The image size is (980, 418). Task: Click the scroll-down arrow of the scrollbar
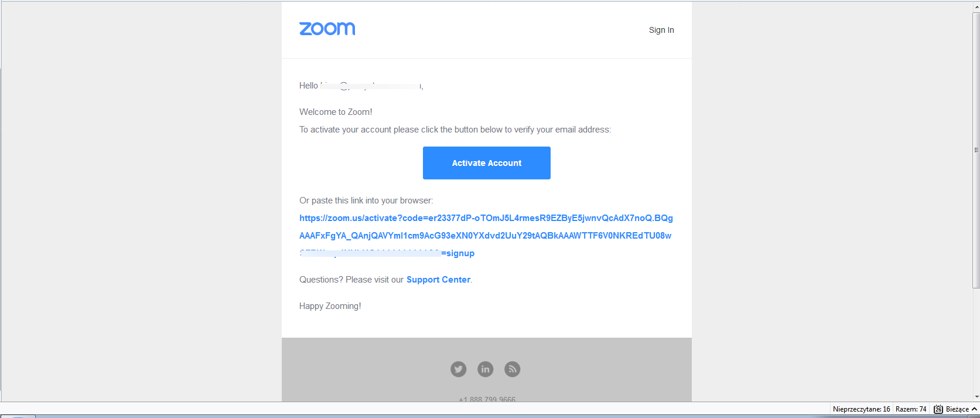[x=976, y=397]
